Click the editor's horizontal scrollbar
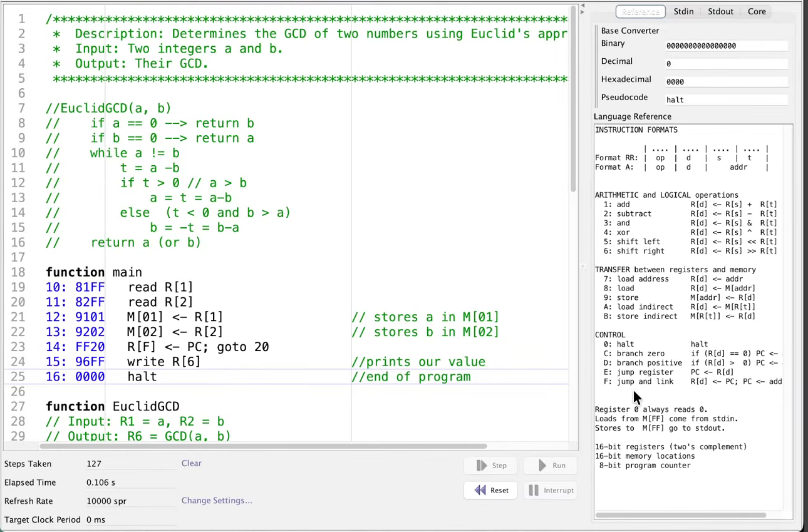Viewport: 808px width, 532px height. 263,446
